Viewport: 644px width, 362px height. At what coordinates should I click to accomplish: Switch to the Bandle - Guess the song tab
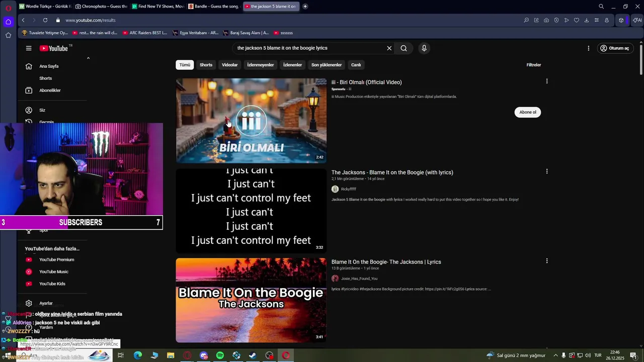[214, 7]
